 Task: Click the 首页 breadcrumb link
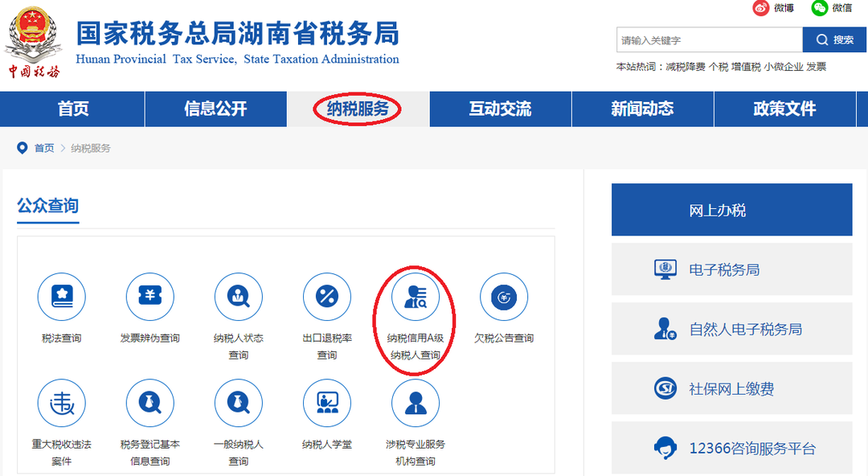[44, 148]
